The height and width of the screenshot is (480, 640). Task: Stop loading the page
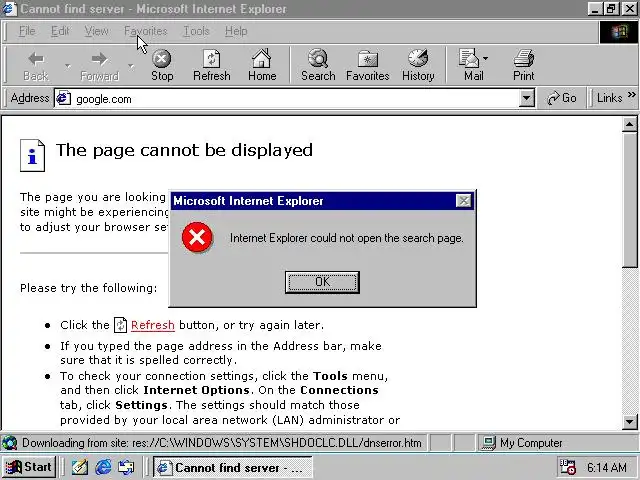point(162,66)
